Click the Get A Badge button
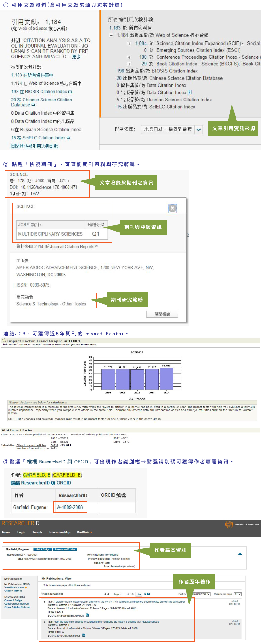 43,549
